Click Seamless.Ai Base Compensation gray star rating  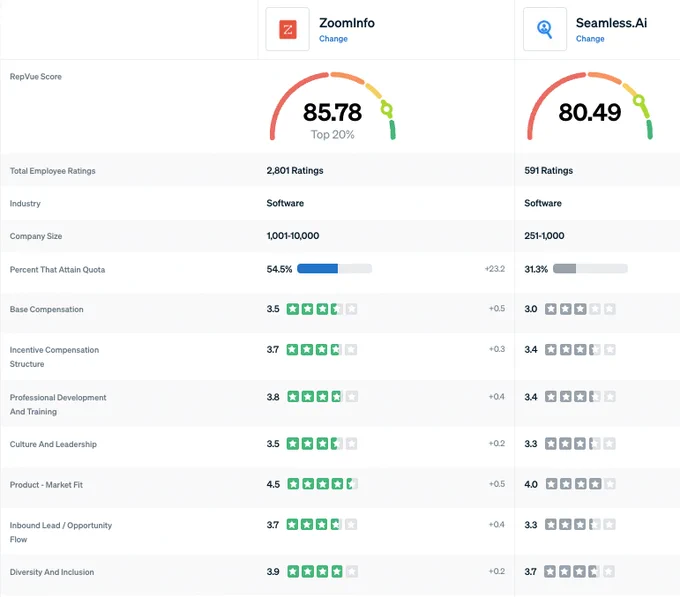coord(580,309)
